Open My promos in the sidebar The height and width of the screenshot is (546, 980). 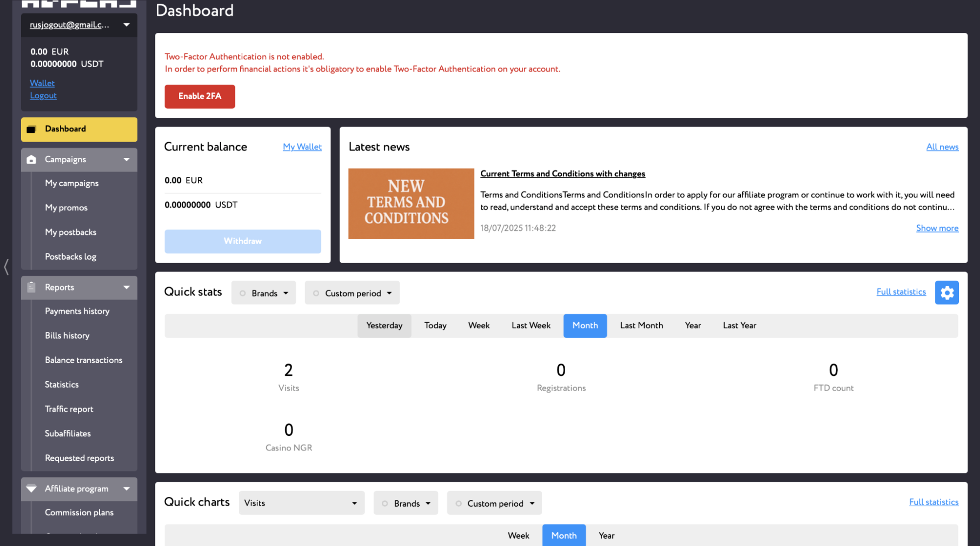point(66,208)
